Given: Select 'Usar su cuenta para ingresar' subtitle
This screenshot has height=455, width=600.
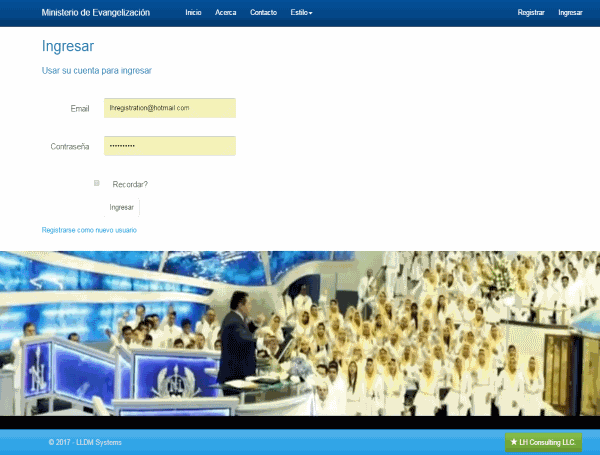Looking at the screenshot, I should (x=97, y=70).
